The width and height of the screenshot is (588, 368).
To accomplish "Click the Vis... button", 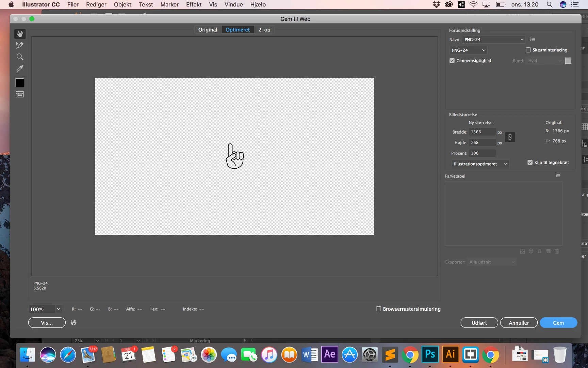I will (x=47, y=323).
